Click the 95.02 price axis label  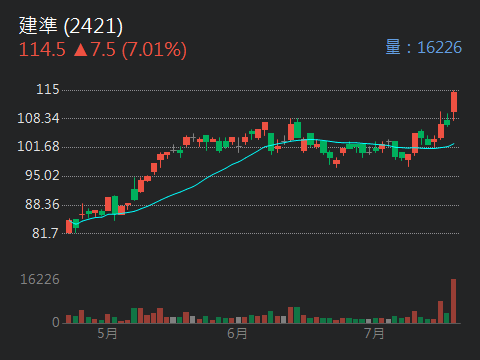click(42, 175)
